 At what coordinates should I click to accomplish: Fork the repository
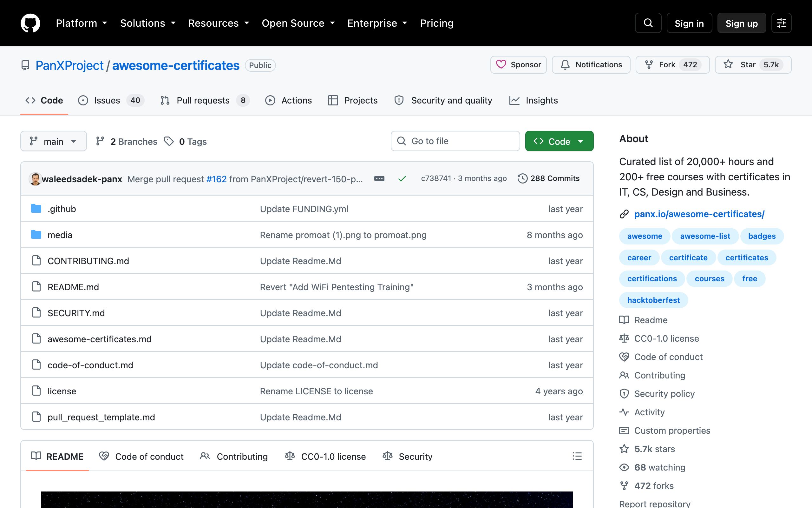672,64
